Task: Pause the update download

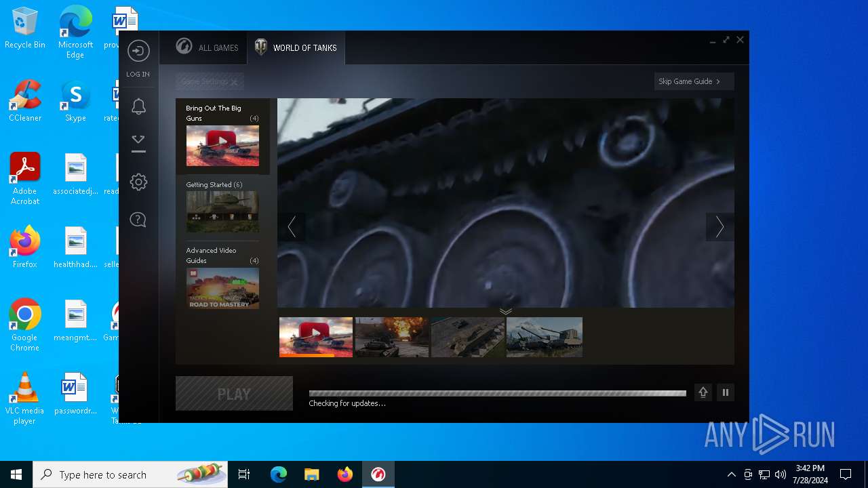Action: point(726,392)
